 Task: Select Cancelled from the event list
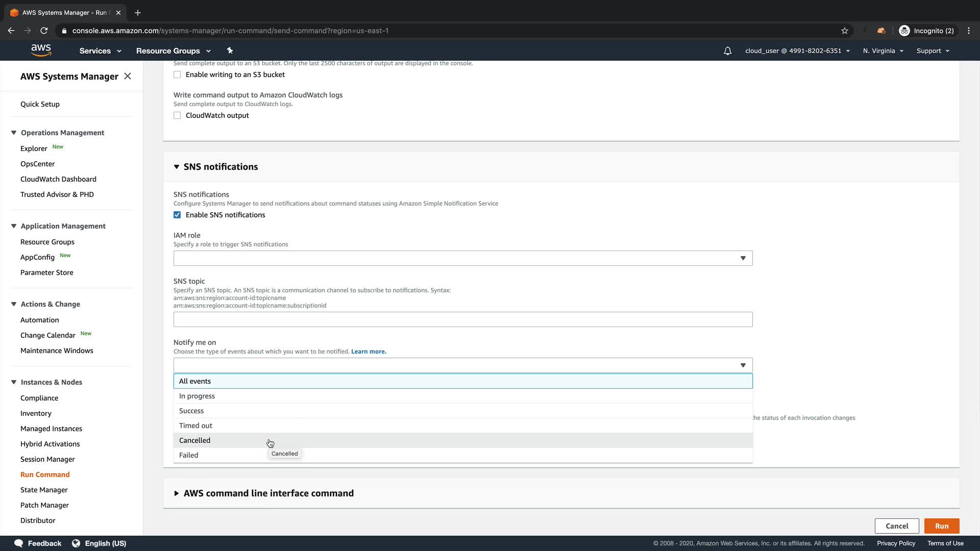point(195,440)
